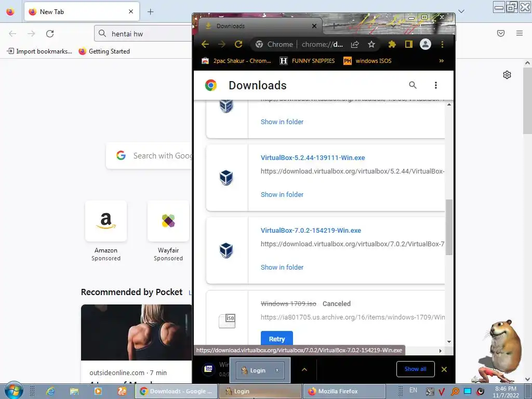The height and width of the screenshot is (399, 532).
Task: Open the Firefox hamburger application menu
Action: pos(520,33)
